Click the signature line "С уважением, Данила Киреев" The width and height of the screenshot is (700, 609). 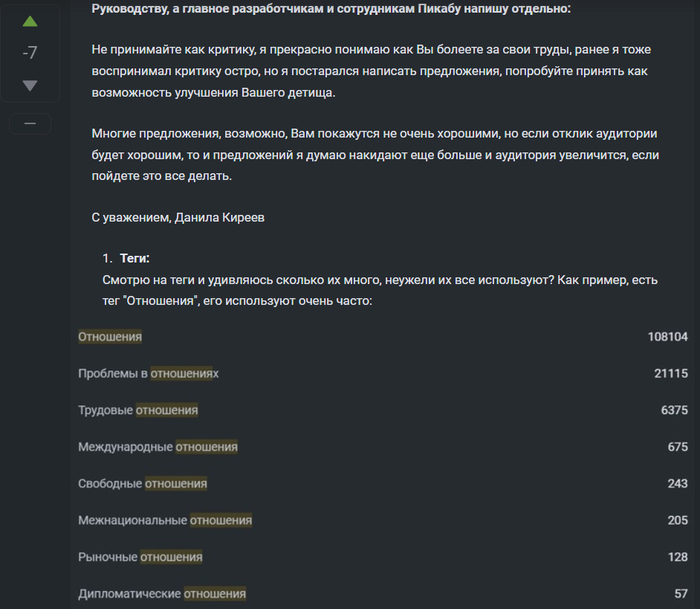(x=177, y=217)
